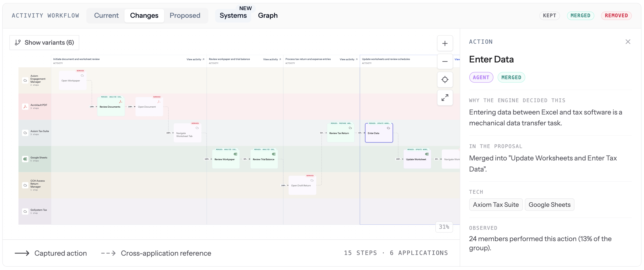Image resolution: width=644 pixels, height=270 pixels.
Task: Click the AcroVault PDF 3 steps lane label
Action: tap(39, 107)
